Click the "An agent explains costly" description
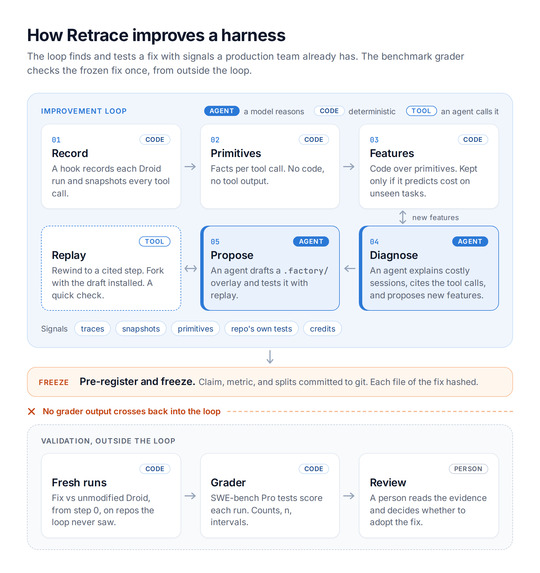This screenshot has height=573, width=540. 427,283
